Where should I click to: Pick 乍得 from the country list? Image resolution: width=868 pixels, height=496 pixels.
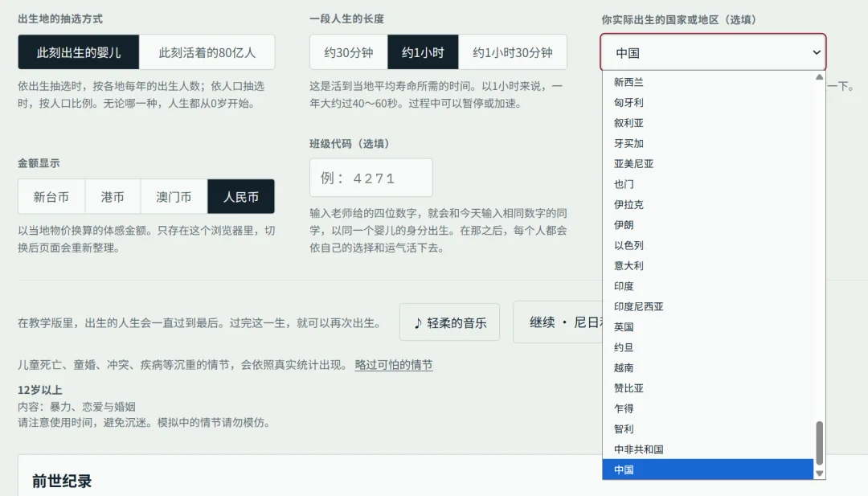click(x=708, y=408)
